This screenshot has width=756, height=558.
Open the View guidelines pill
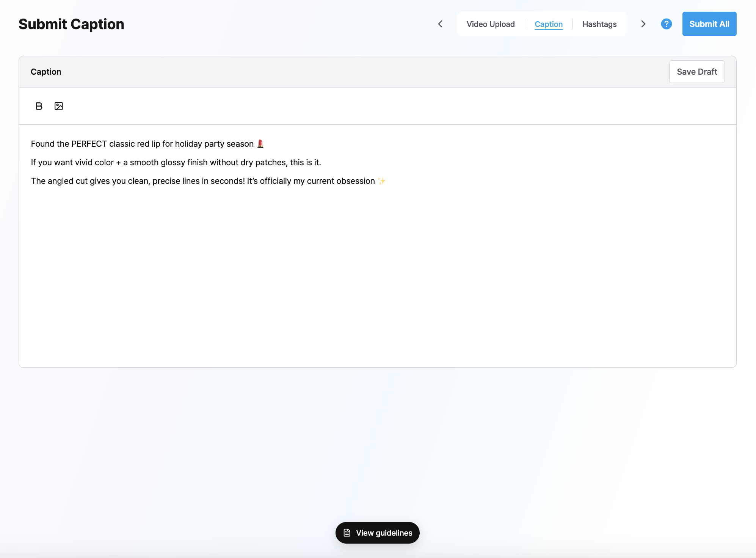[377, 533]
